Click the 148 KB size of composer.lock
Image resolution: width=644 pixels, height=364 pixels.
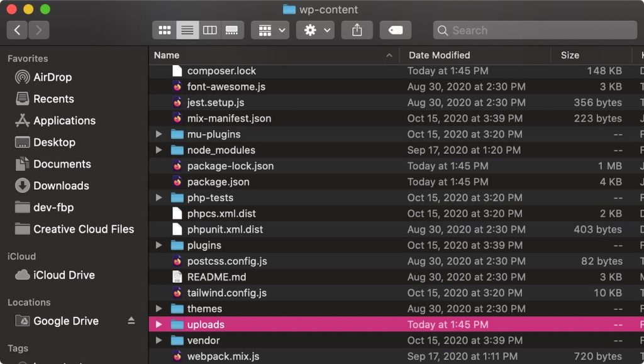[x=604, y=71]
